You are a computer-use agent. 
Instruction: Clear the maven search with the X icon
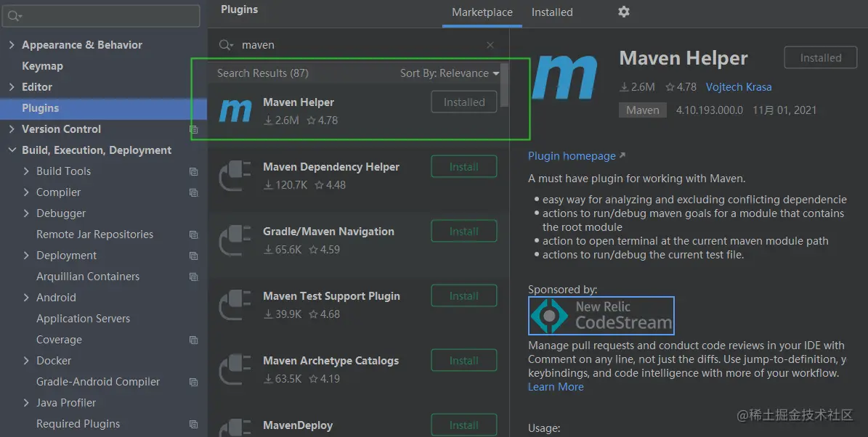[x=490, y=45]
